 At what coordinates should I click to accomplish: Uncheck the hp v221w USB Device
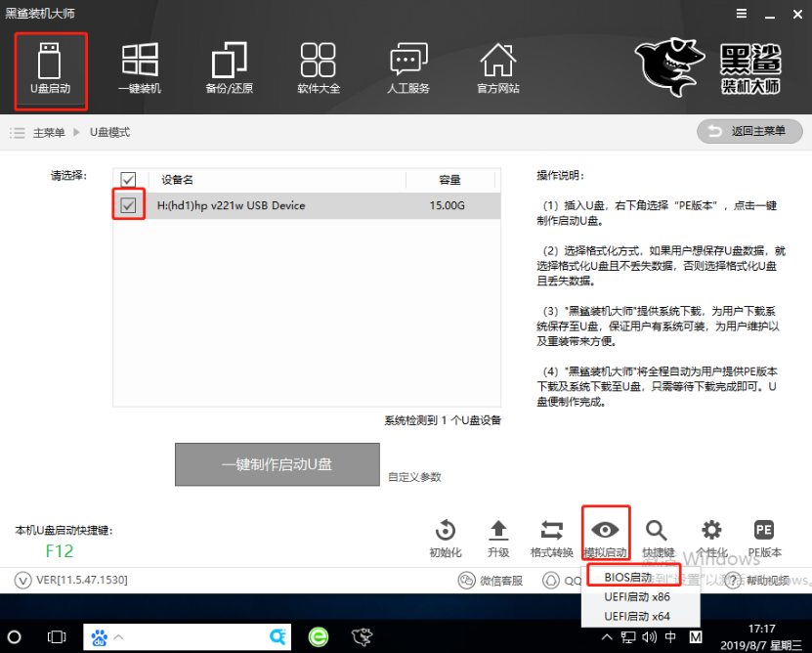coord(128,206)
